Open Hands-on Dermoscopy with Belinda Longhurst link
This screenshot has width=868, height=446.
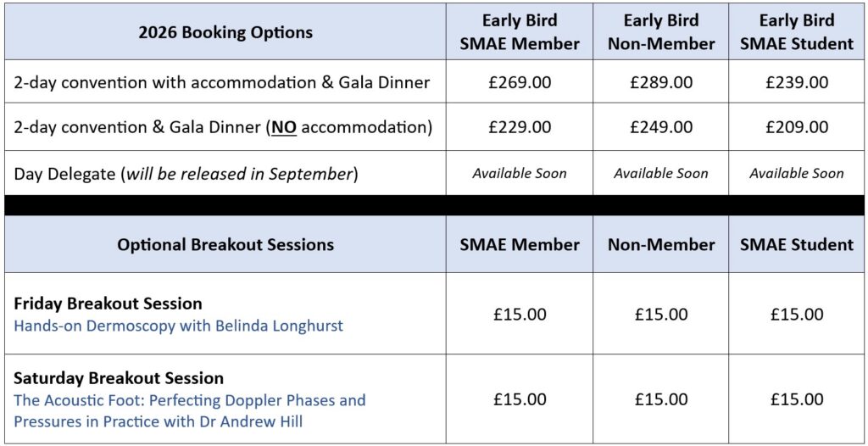[x=178, y=326]
